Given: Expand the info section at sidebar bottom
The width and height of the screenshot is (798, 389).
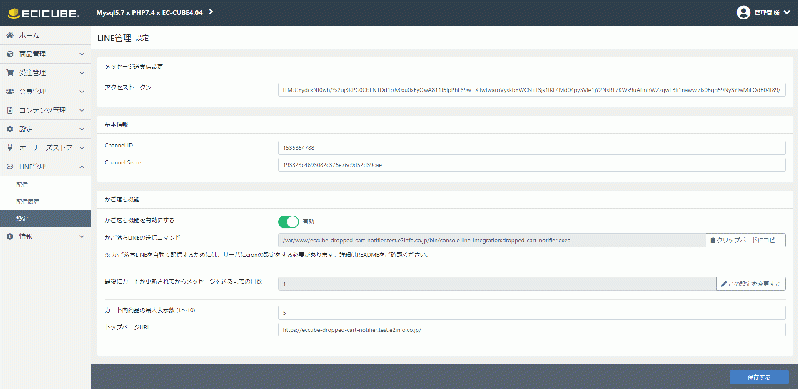Looking at the screenshot, I should tap(82, 236).
